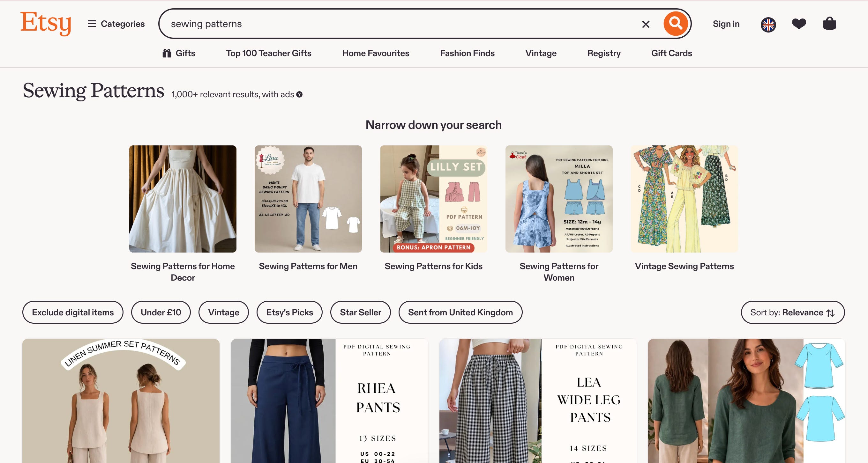Open the Categories hamburger menu
This screenshot has width=868, height=463.
[116, 24]
